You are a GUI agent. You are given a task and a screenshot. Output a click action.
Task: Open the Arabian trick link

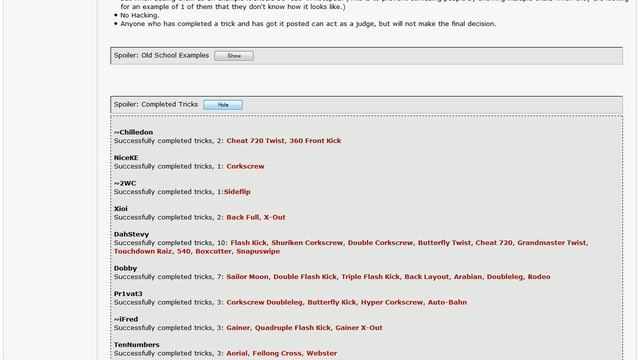468,277
